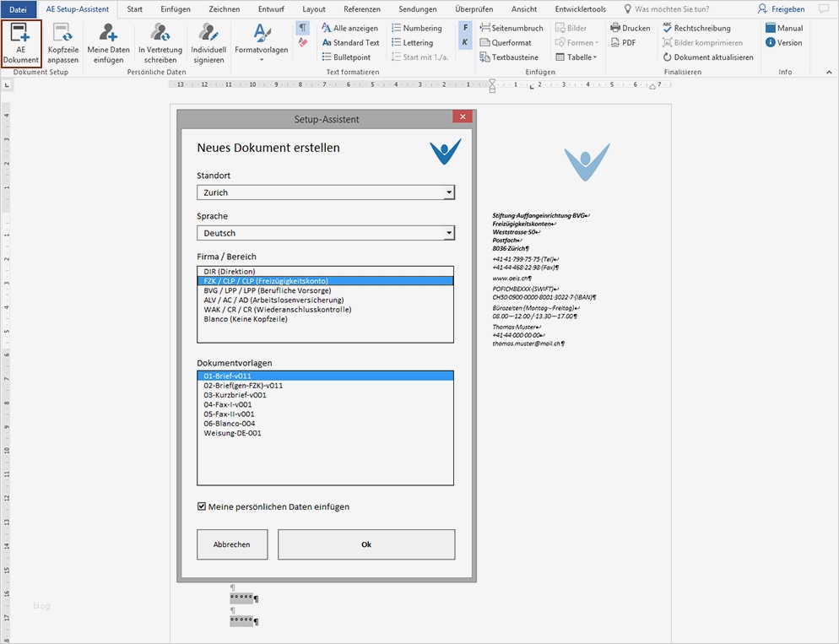839x644 pixels.
Task: Open the Entwicklertools tab
Action: (580, 9)
